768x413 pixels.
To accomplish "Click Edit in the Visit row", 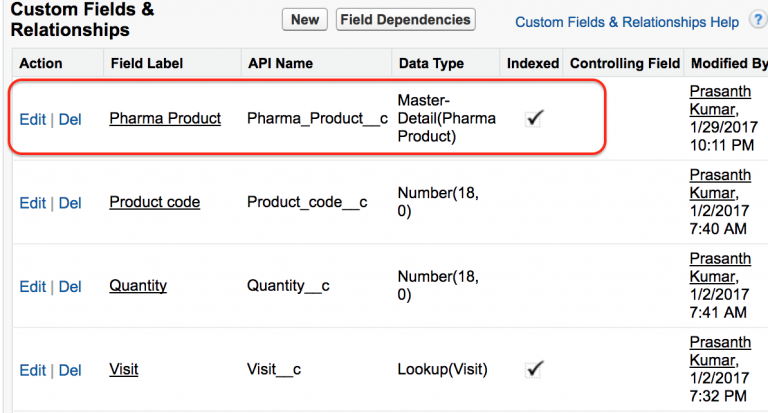I will (x=32, y=371).
